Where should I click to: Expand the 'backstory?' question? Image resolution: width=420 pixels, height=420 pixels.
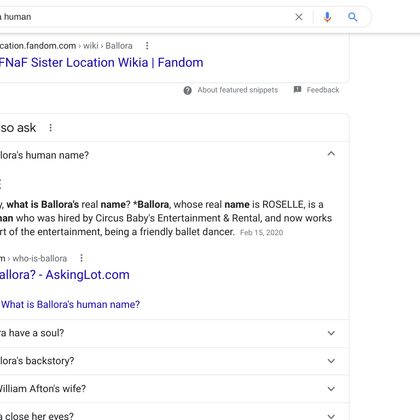(x=331, y=361)
